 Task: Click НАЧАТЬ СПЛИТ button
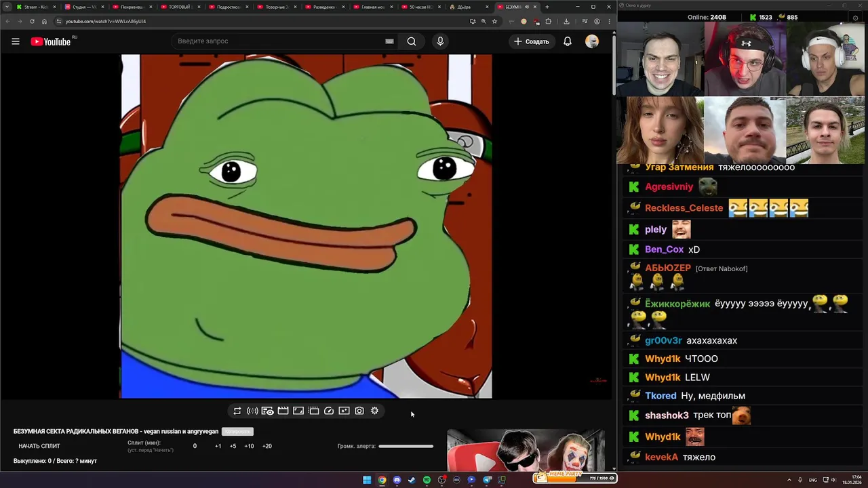click(x=39, y=446)
